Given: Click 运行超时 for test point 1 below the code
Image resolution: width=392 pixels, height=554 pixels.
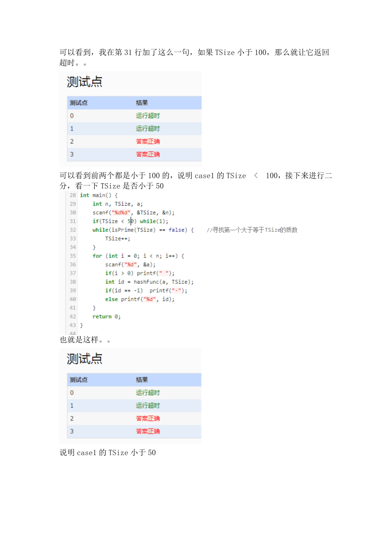Looking at the screenshot, I should click(x=148, y=406).
